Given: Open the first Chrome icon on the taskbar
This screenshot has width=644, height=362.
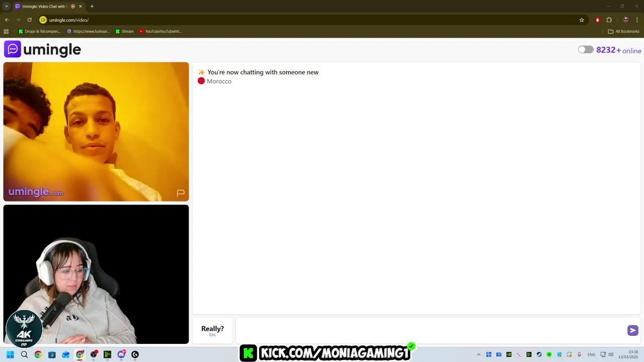Looking at the screenshot, I should pyautogui.click(x=38, y=354).
